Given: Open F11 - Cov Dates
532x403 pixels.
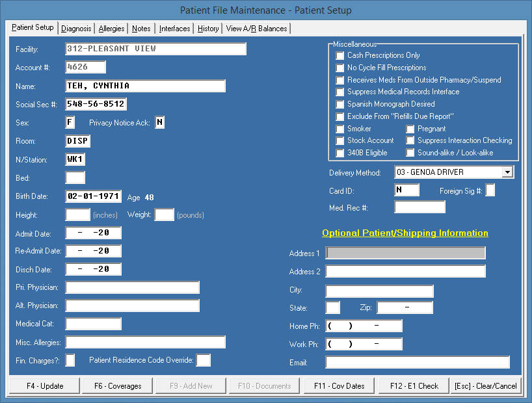Looking at the screenshot, I should [339, 385].
